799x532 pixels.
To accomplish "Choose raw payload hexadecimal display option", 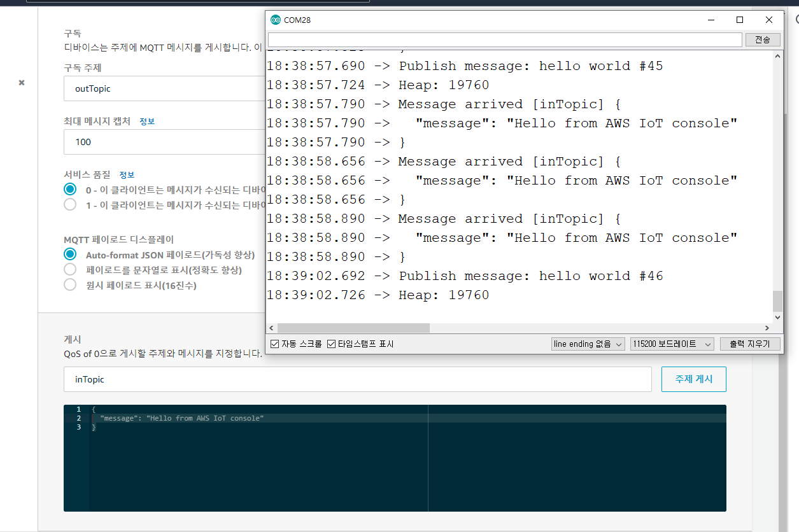I will (x=70, y=285).
